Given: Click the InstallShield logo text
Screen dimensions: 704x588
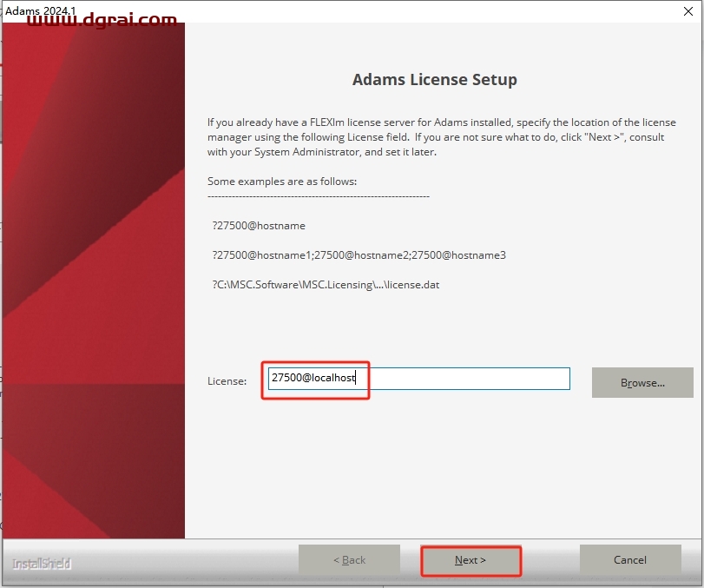Looking at the screenshot, I should tap(42, 564).
